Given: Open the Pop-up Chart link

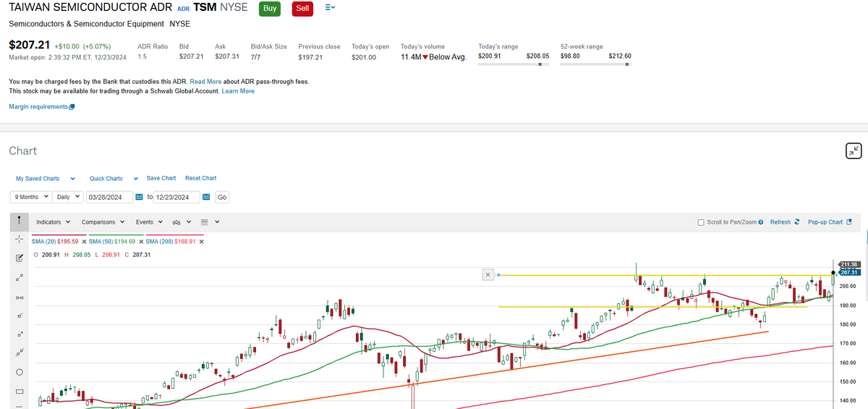Looking at the screenshot, I should 825,222.
